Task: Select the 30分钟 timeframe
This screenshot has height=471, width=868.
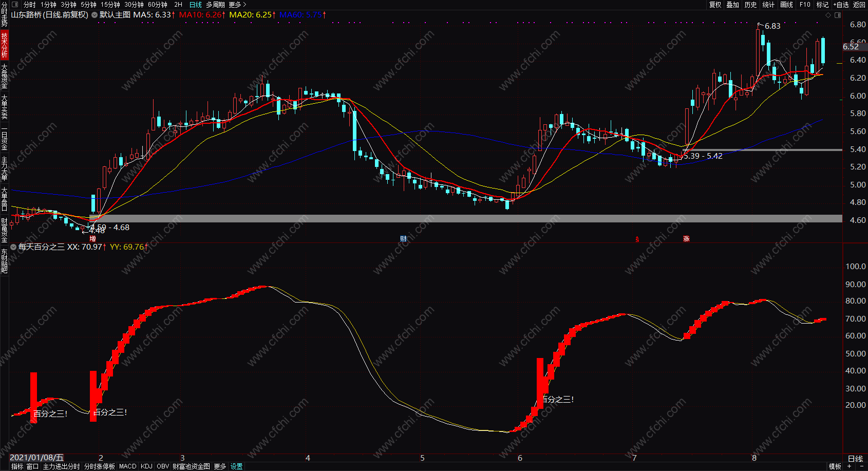Action: [134, 5]
